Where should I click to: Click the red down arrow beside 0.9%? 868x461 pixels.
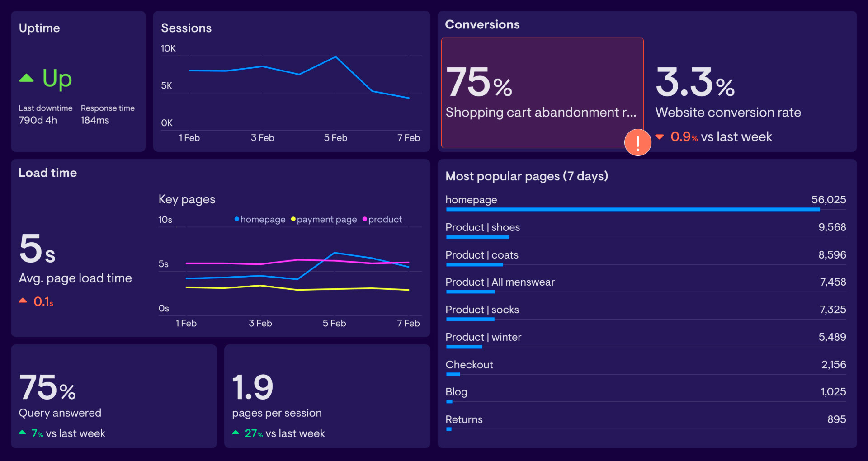click(x=660, y=136)
